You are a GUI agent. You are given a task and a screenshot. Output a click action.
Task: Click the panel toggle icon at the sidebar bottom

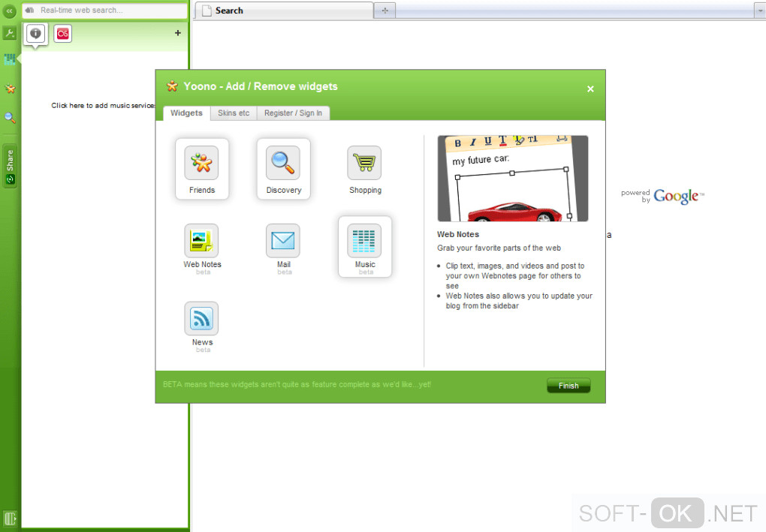[x=10, y=518]
